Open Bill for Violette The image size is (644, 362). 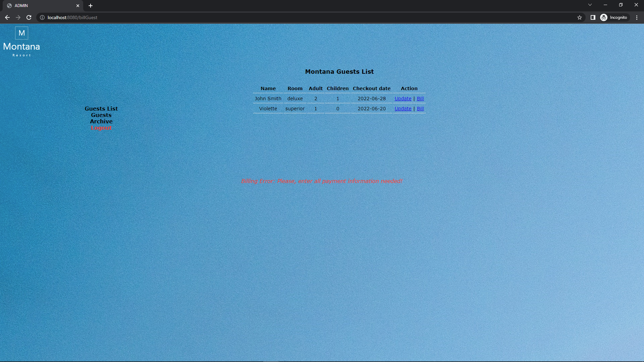(420, 108)
